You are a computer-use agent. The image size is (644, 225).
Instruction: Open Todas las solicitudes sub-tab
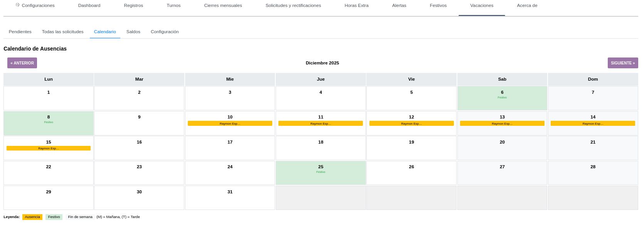tap(62, 32)
